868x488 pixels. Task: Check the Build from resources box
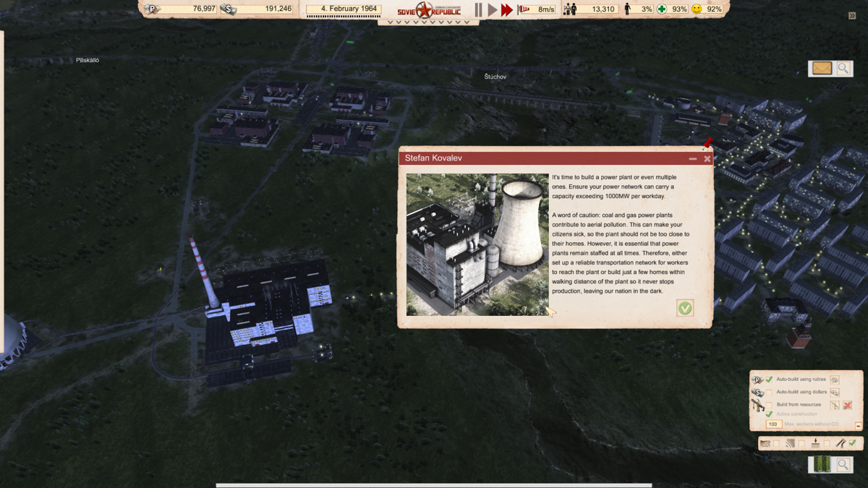(x=769, y=405)
